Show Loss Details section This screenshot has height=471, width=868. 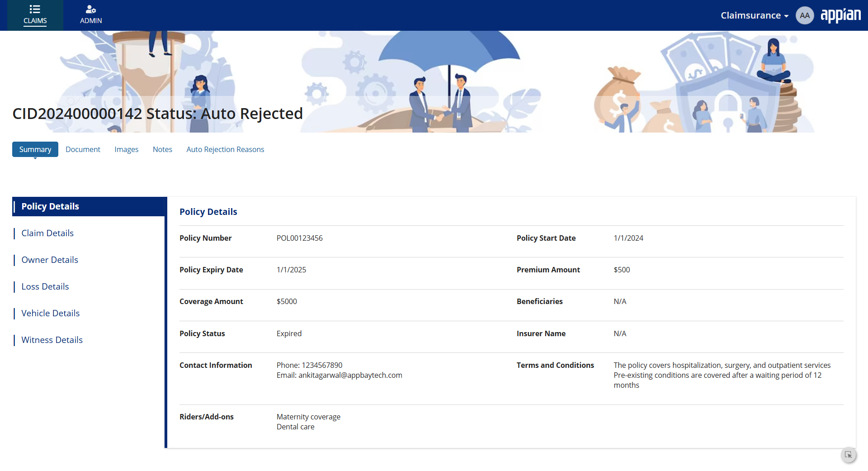(45, 286)
